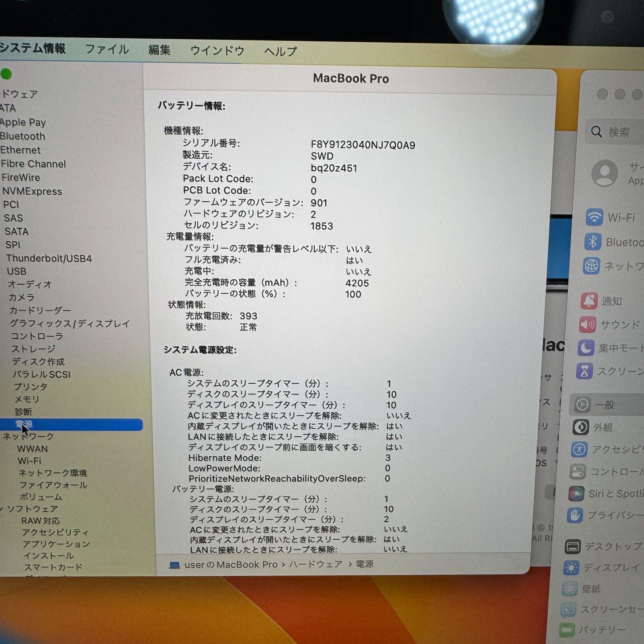
Task: Click the 集中モード moon icon
Action: [586, 348]
